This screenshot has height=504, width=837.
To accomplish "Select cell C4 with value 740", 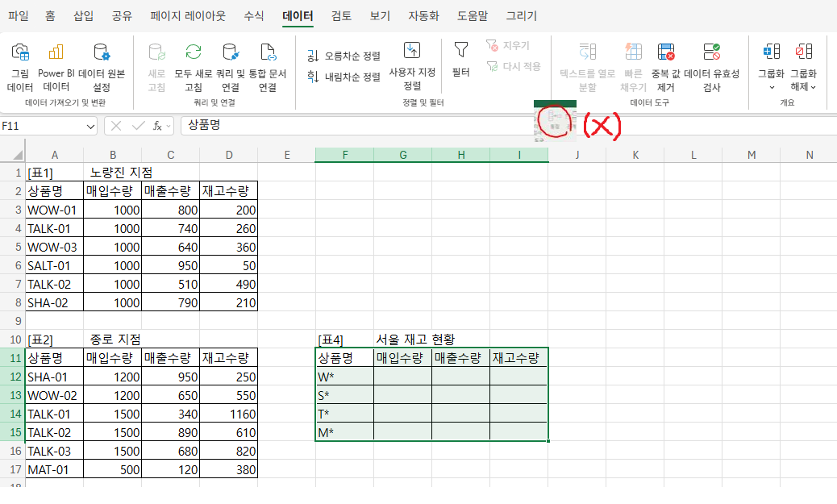I will click(x=171, y=228).
